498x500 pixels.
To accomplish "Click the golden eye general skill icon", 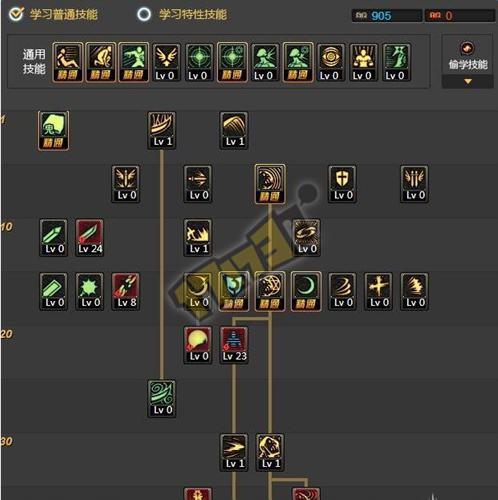I will coord(330,62).
